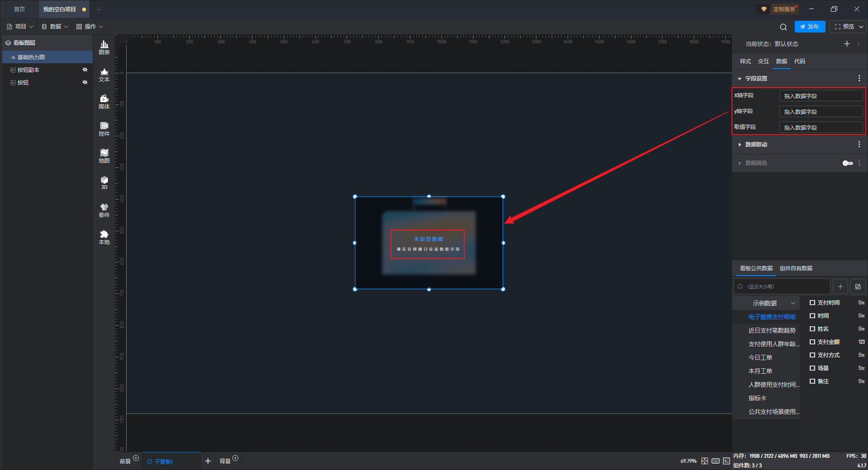Open a new tab with the plus icon
Viewport: 868px width, 470px height.
click(99, 9)
